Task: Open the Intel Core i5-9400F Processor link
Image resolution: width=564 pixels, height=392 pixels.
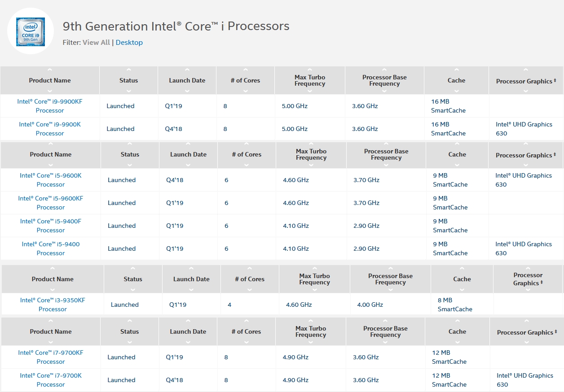Action: [x=51, y=226]
